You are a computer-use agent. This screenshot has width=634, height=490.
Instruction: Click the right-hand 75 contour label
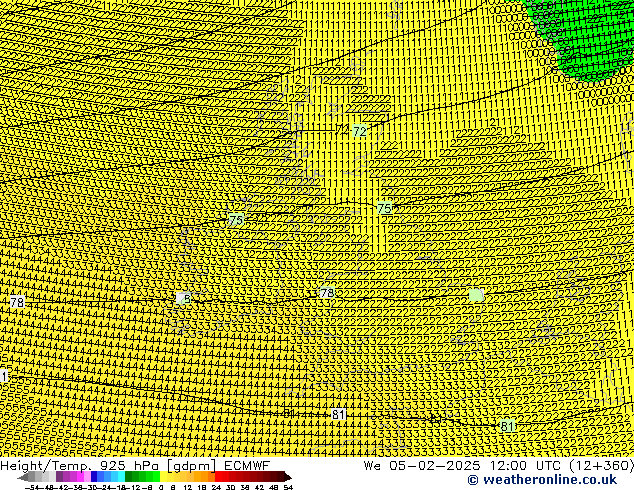coord(385,208)
